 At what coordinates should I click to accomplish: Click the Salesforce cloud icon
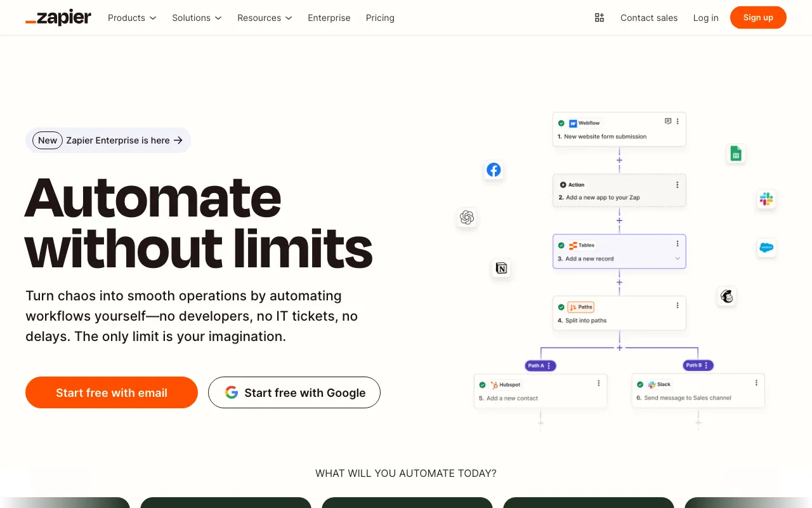[x=766, y=248]
